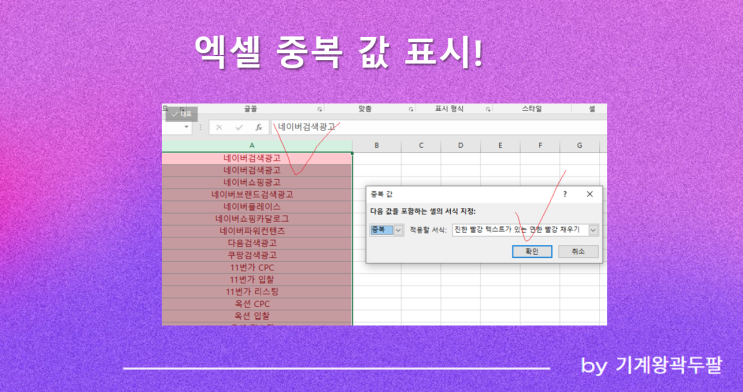Image resolution: width=743 pixels, height=392 pixels.
Task: Select column D header
Action: (x=461, y=146)
